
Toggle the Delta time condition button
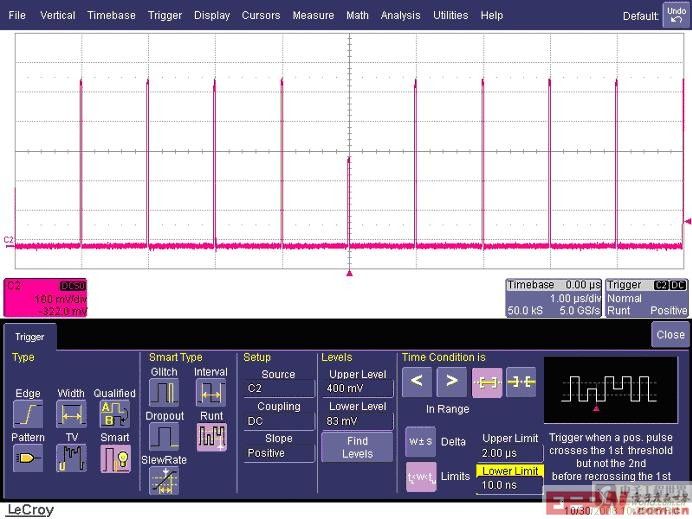[x=421, y=441]
